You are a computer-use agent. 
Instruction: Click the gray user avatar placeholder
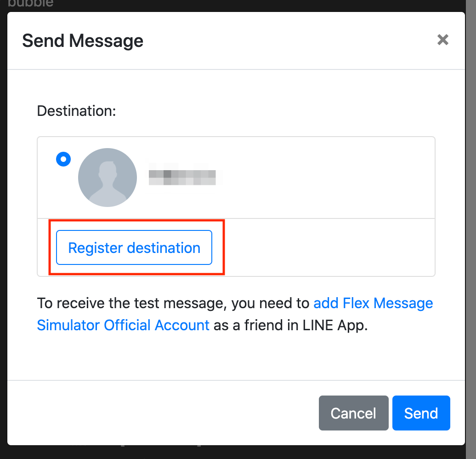[x=108, y=177]
